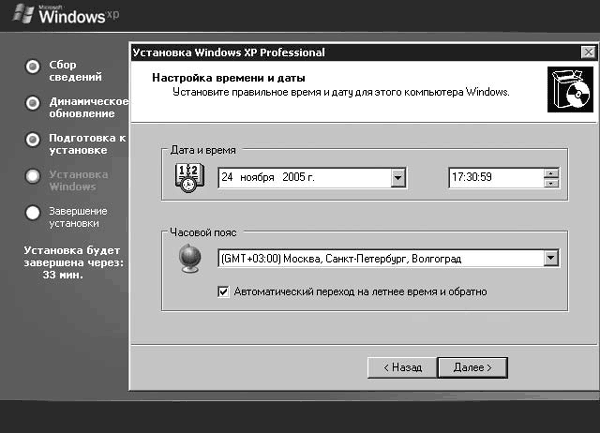The image size is (600, 433).
Task: Select the Динамическое обновление step bullet
Action: 33,103
